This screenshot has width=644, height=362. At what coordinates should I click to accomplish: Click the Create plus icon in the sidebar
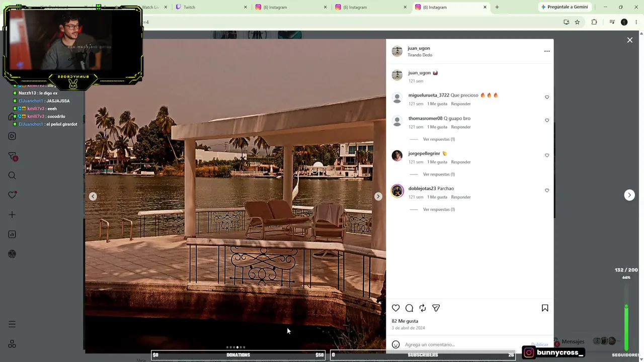click(x=12, y=215)
